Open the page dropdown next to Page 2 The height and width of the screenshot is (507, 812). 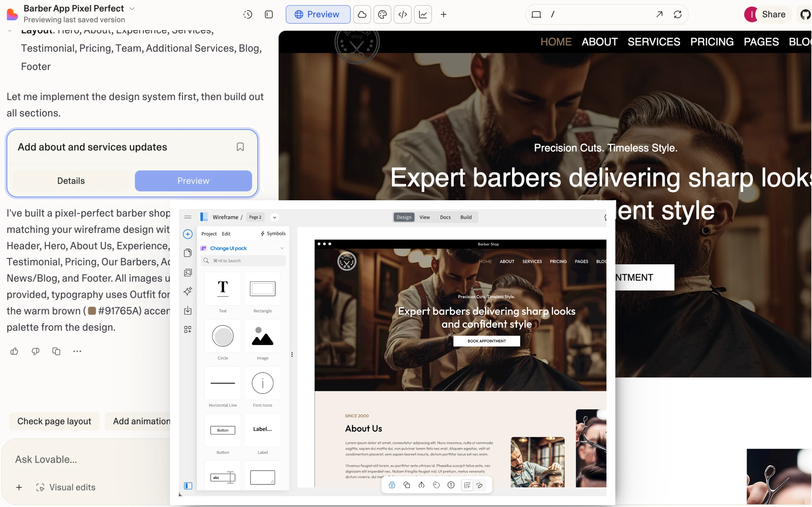coord(274,217)
